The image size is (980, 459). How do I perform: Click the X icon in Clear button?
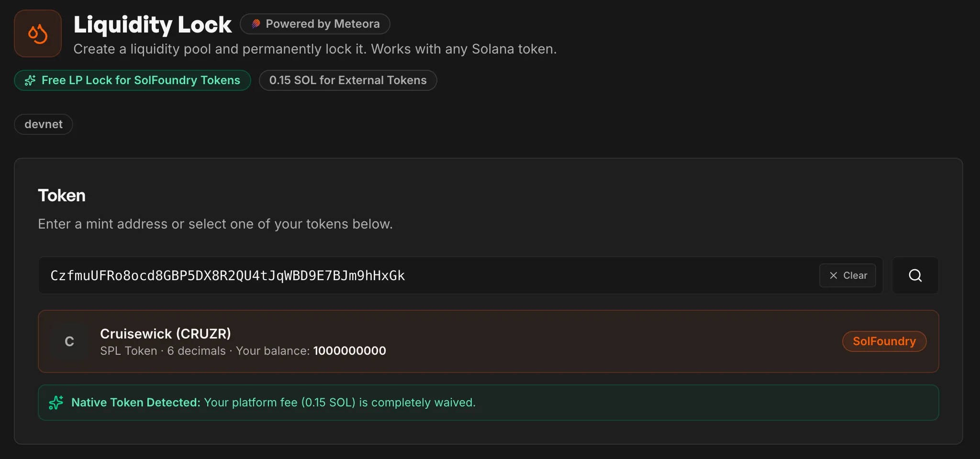click(833, 275)
